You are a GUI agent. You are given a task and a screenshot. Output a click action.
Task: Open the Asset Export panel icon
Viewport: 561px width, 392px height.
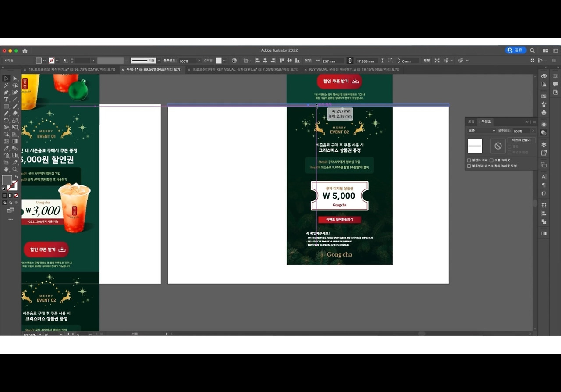click(544, 153)
